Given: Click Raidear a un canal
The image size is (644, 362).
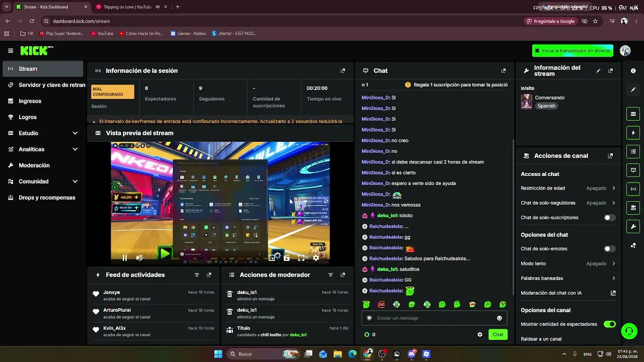Looking at the screenshot, I should pos(541,339).
